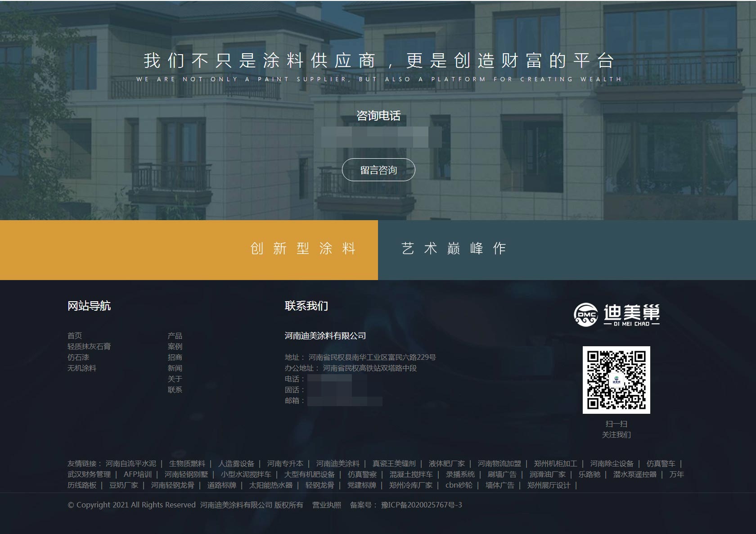Screen dimensions: 756x534
Task: Open friend link 郑州冷库厂家
Action: pos(411,485)
